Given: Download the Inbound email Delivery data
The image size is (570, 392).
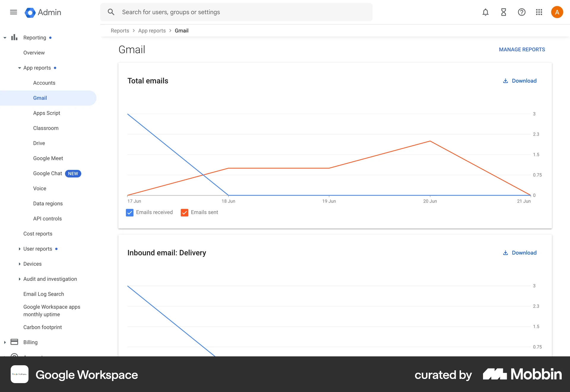Looking at the screenshot, I should 519,253.
